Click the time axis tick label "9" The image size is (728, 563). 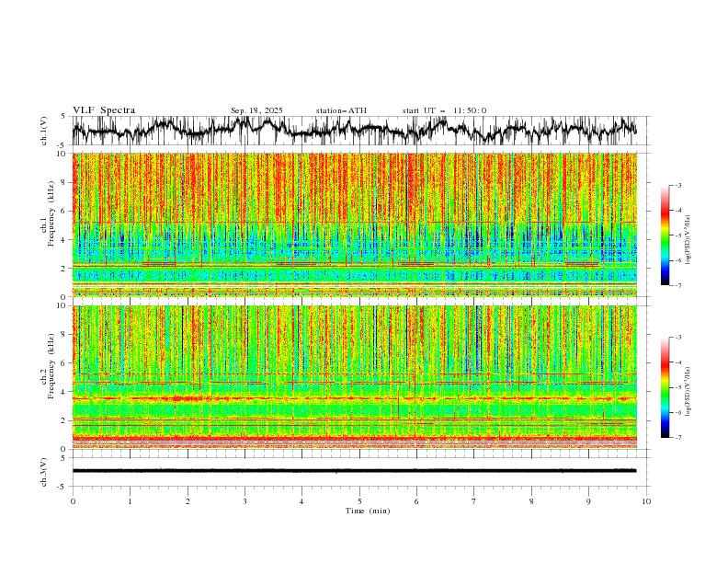tap(588, 501)
